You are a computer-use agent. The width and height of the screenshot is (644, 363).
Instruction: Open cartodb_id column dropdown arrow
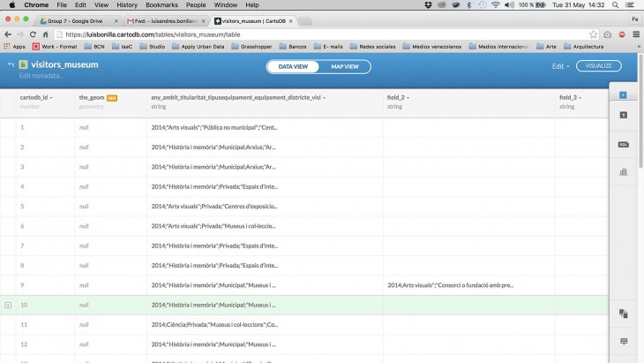tap(51, 98)
